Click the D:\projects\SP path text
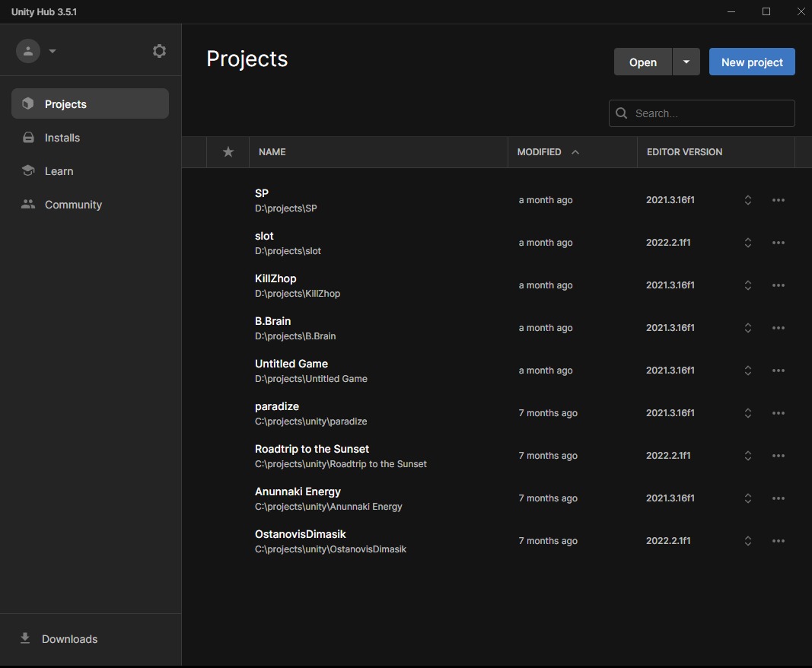 click(x=286, y=208)
